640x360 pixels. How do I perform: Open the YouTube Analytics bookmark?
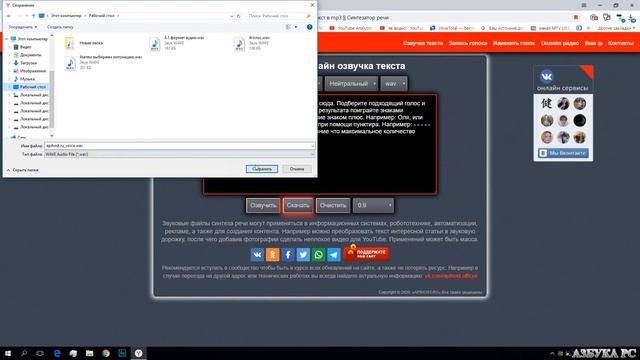[x=351, y=28]
